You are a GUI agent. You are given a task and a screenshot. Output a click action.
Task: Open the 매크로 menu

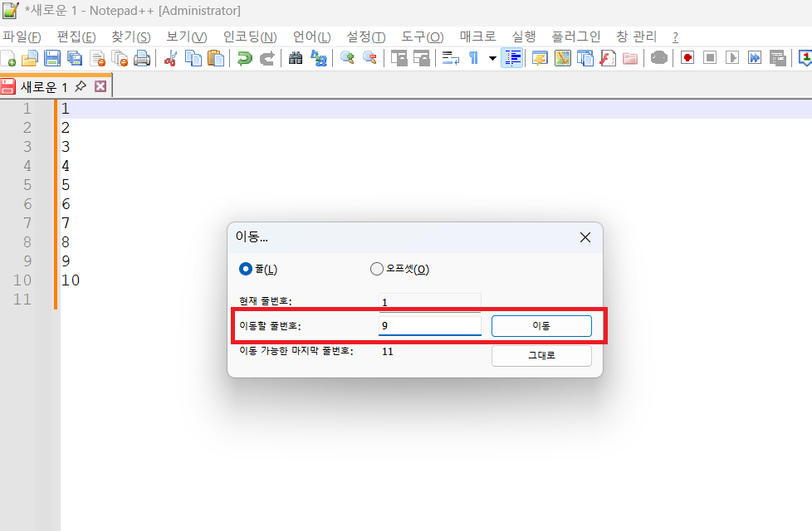tap(477, 37)
